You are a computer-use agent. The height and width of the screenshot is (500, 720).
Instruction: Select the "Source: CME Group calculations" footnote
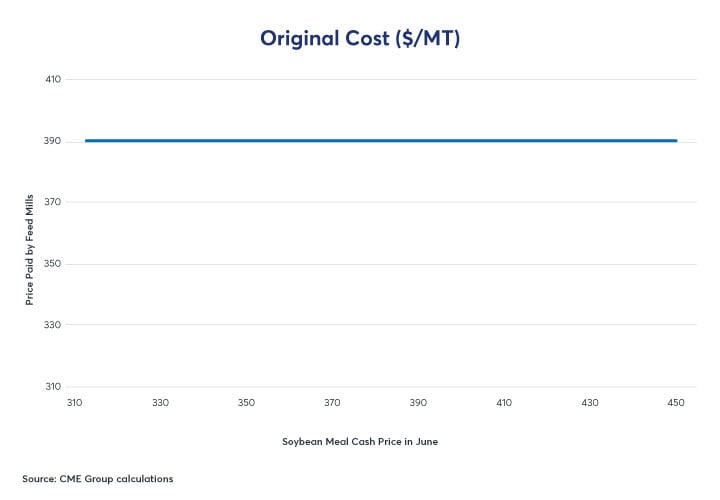pos(97,479)
